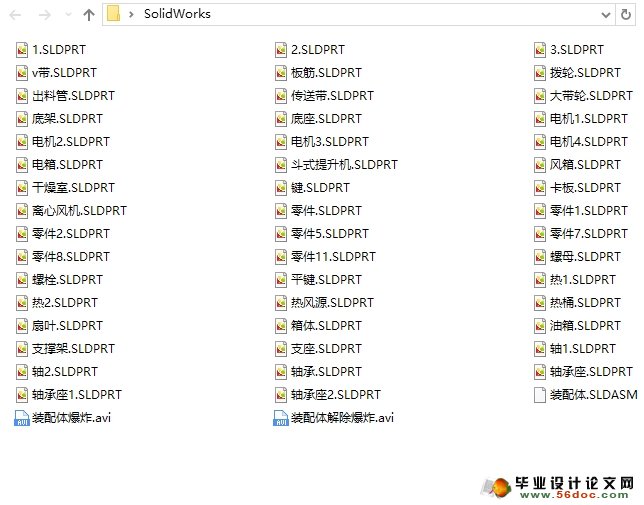This screenshot has width=644, height=505.
Task: Select file name 热桶.SLDPRT
Action: point(585,303)
